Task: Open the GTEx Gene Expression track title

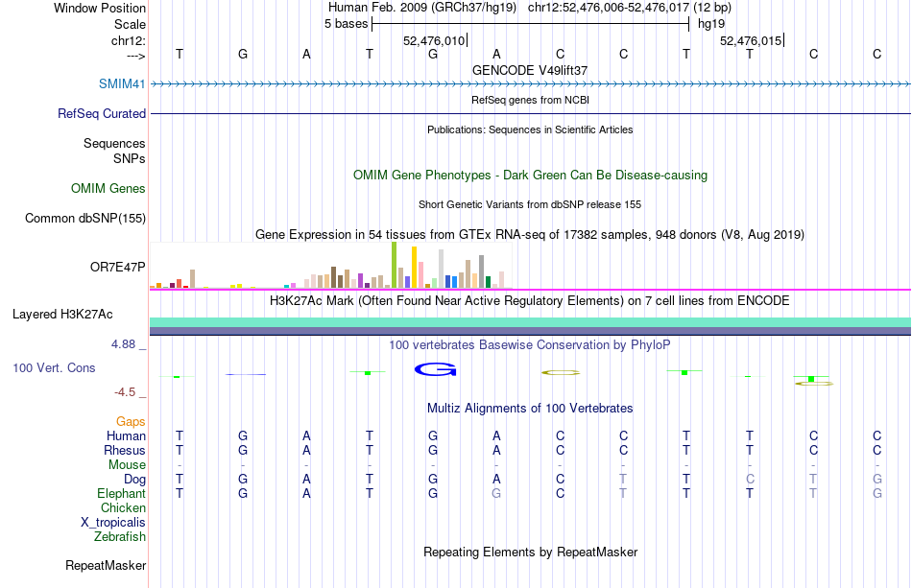Action: click(530, 234)
